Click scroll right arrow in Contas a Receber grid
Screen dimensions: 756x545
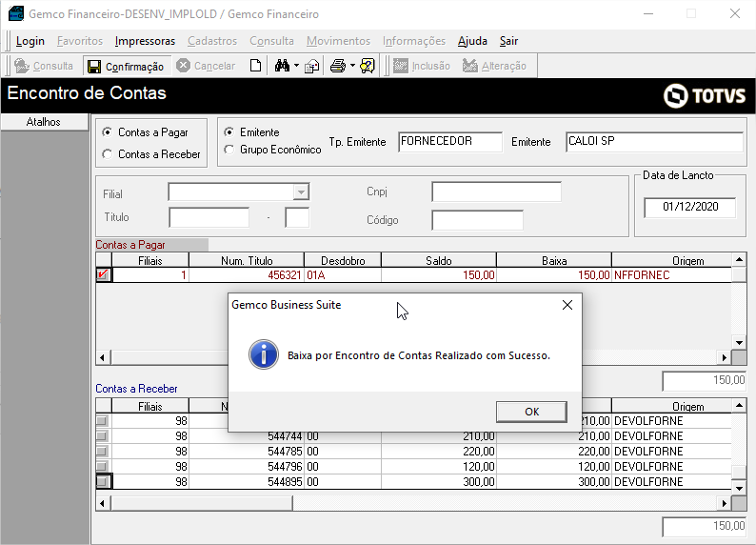(x=725, y=503)
